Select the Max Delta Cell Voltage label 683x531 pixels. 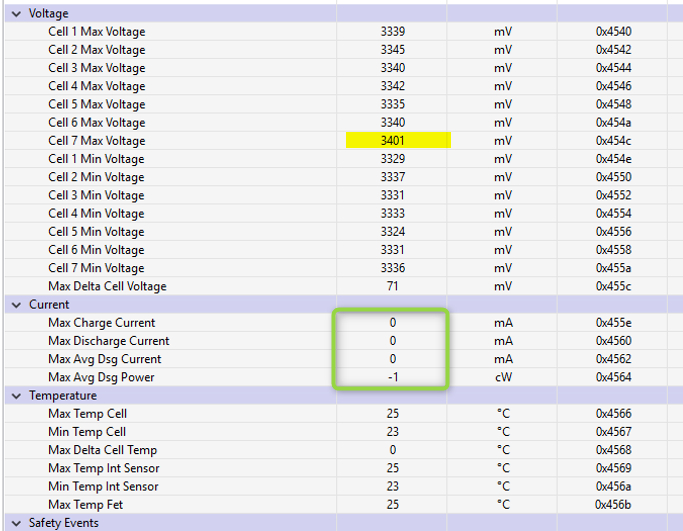(x=107, y=286)
